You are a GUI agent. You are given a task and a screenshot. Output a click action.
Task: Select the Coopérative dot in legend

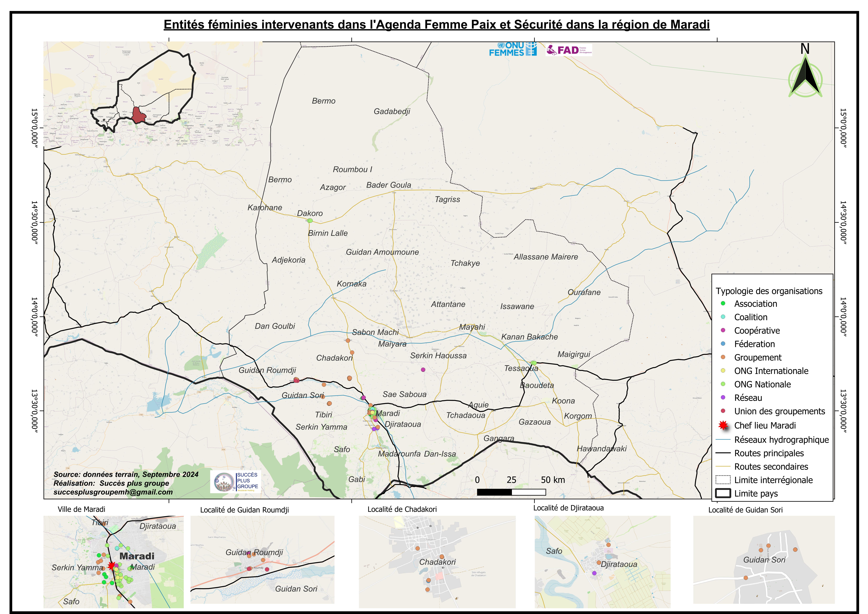pos(723,330)
